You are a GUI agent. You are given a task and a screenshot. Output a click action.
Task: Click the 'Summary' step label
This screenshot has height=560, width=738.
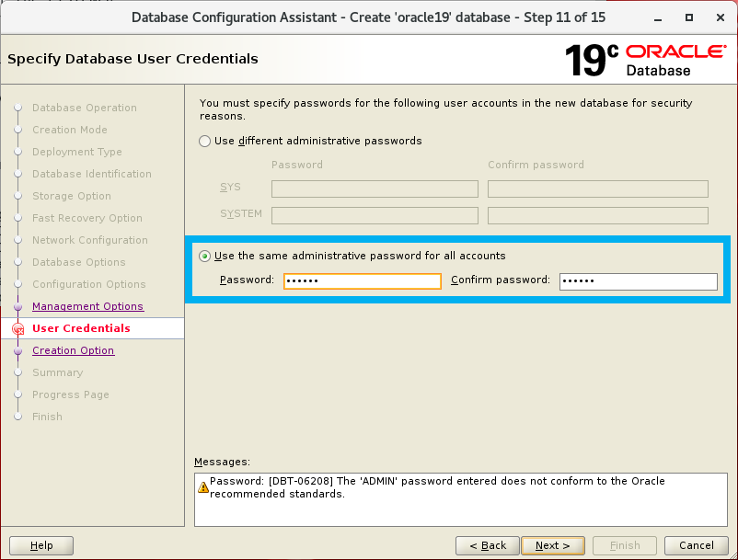click(57, 372)
